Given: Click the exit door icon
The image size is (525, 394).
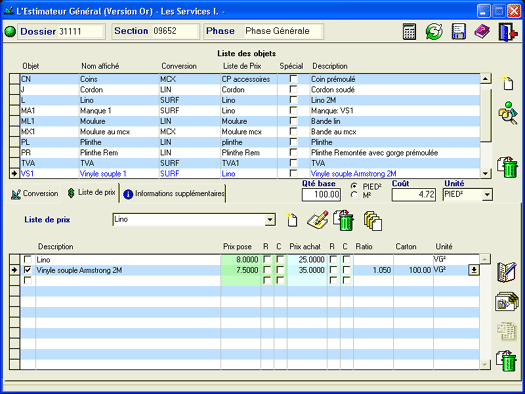Looking at the screenshot, I should (x=508, y=32).
